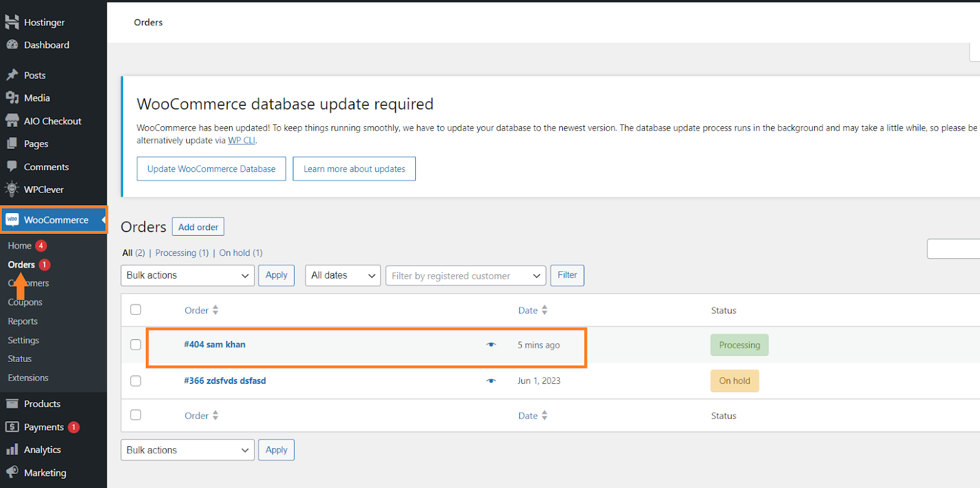Open WooCommerce Home submenu
This screenshot has height=488, width=980.
20,246
